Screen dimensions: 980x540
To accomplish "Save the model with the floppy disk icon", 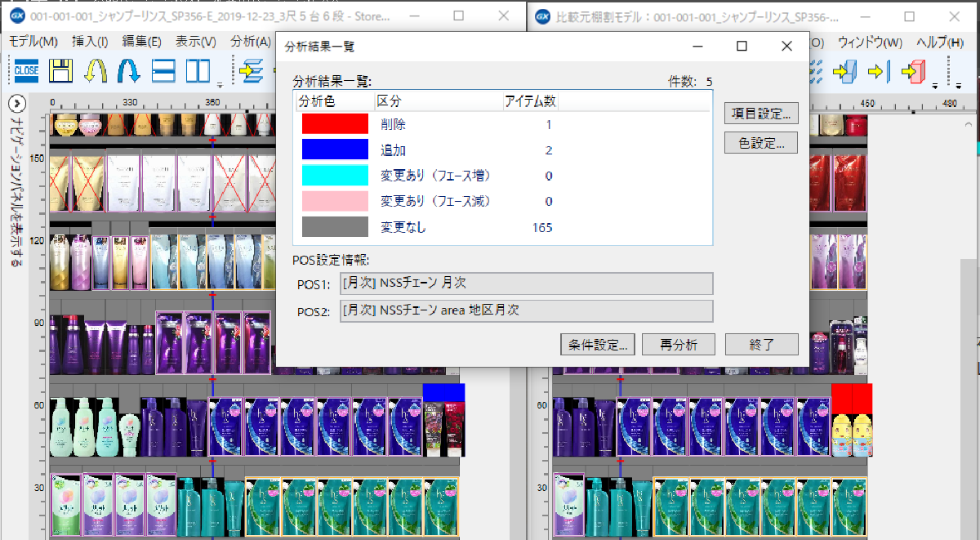I will pos(60,71).
